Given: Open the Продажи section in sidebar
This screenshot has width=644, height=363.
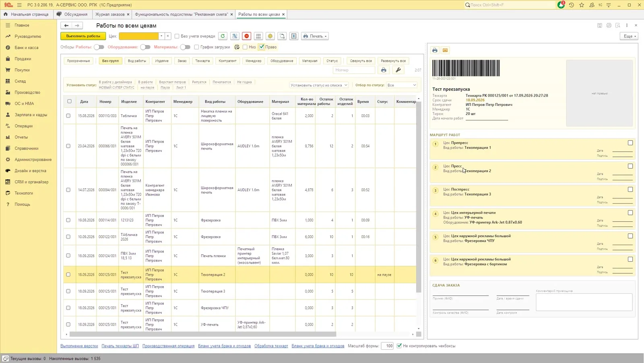Looking at the screenshot, I should 23,59.
